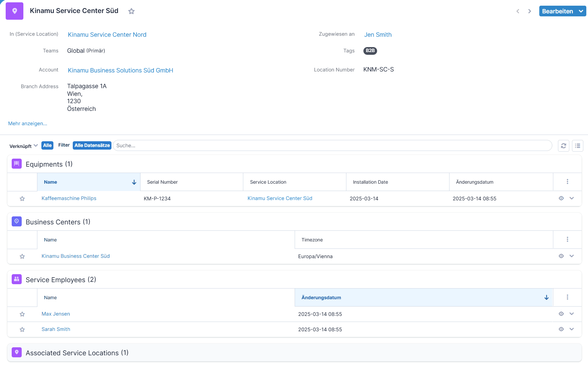This screenshot has height=366, width=588.
Task: Favorite the Sarah Smith row
Action: click(22, 330)
